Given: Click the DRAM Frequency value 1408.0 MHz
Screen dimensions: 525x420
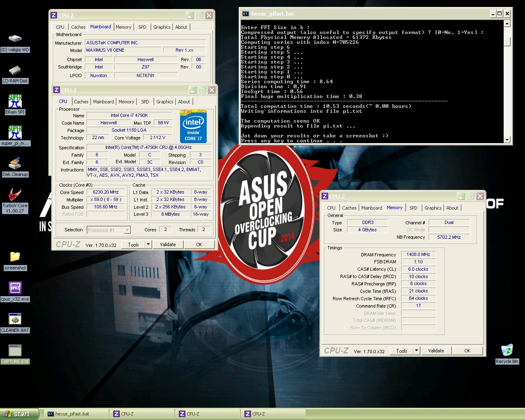Looking at the screenshot, I should coord(418,254).
